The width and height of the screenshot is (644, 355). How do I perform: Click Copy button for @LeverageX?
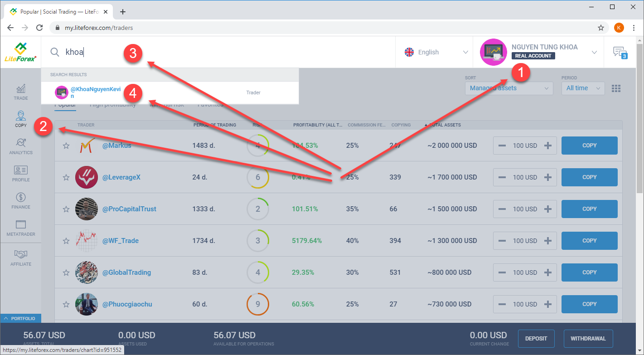[x=589, y=177]
